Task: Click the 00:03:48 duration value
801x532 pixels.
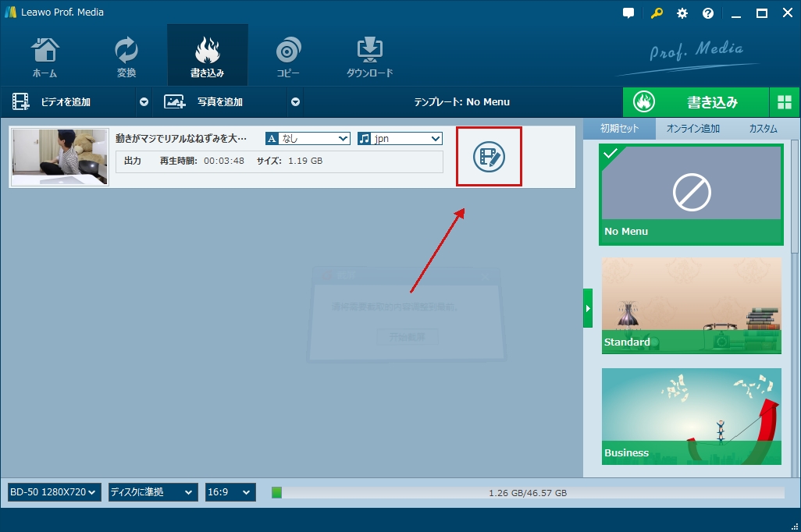Action: pyautogui.click(x=224, y=161)
